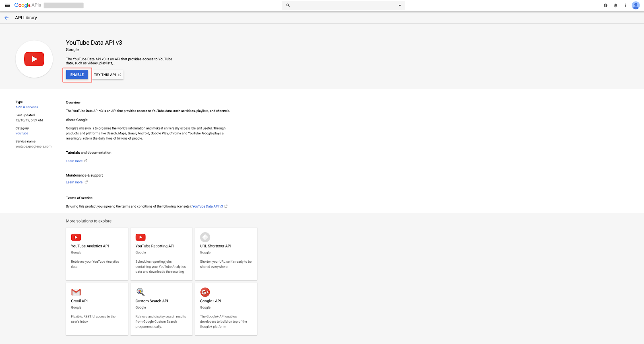Enable the YouTube Data API v3
The width and height of the screenshot is (644, 344).
point(77,75)
